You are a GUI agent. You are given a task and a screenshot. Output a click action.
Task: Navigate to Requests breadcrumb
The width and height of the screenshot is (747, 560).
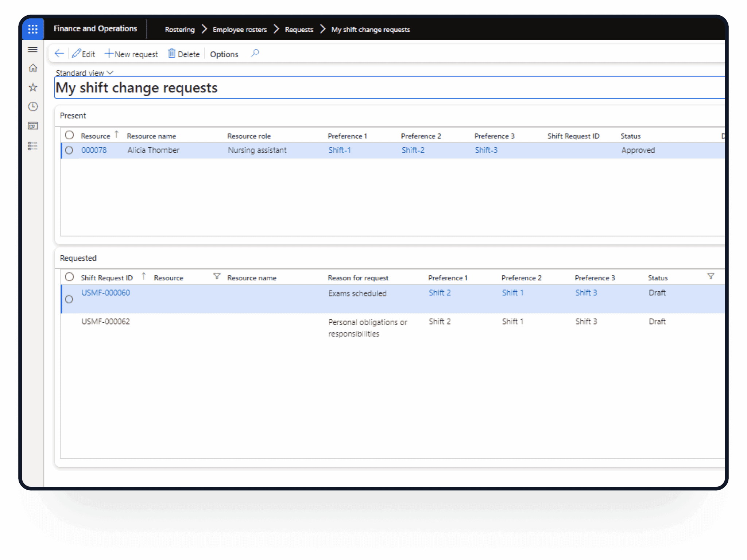299,30
